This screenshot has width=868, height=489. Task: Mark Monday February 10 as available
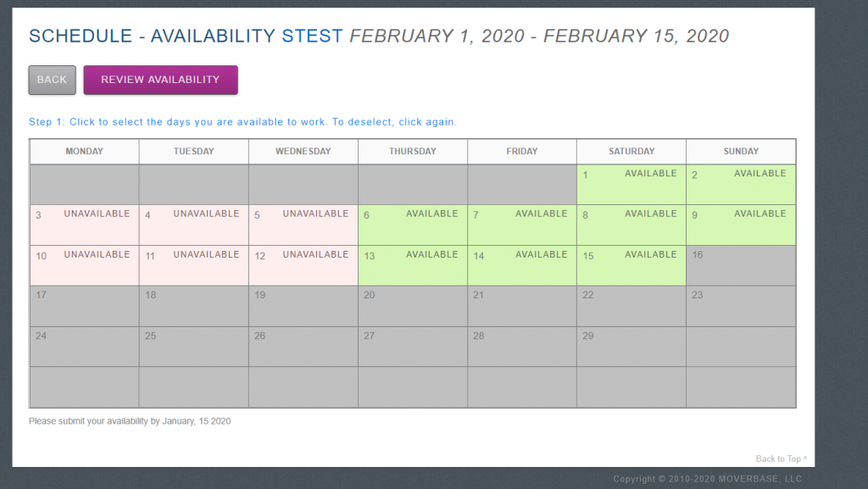(x=84, y=266)
